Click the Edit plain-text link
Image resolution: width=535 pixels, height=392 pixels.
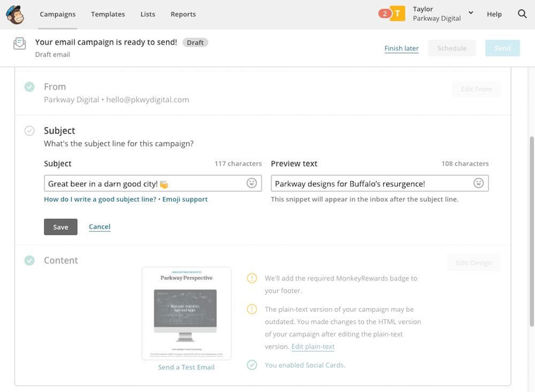pos(313,347)
